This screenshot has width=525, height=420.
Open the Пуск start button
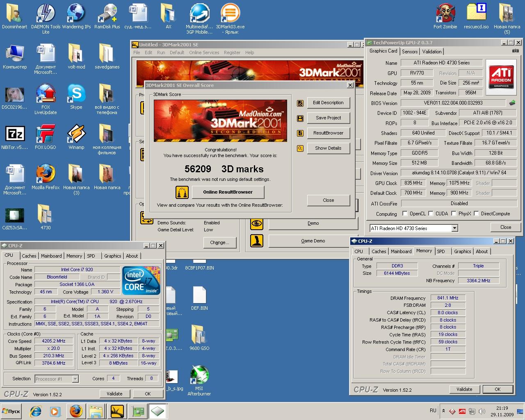tap(11, 411)
